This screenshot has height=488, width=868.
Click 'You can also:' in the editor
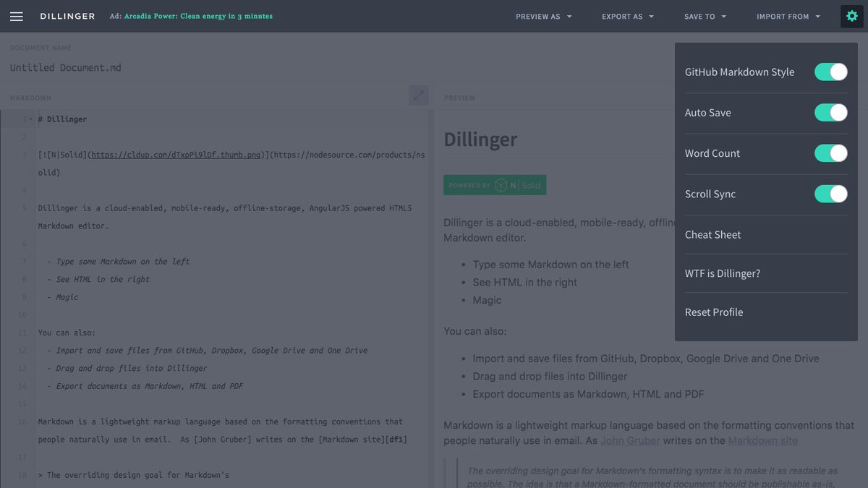point(67,333)
